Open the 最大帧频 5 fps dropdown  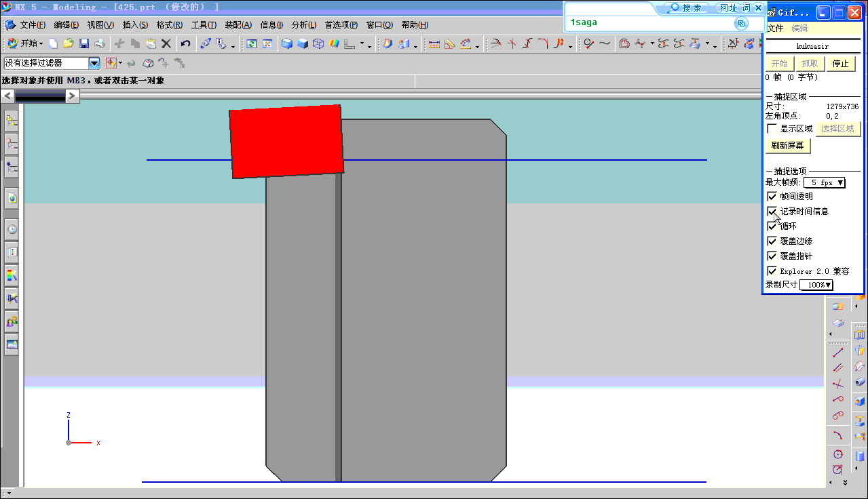point(825,182)
